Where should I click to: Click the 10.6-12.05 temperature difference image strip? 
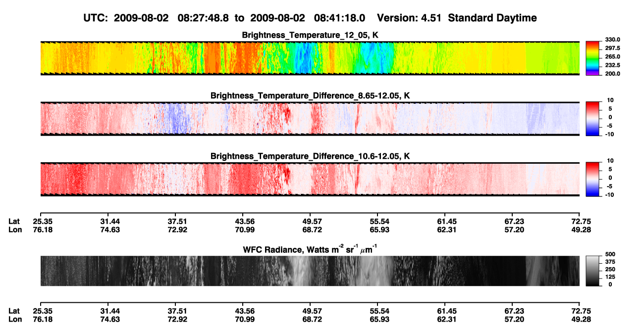click(310, 180)
